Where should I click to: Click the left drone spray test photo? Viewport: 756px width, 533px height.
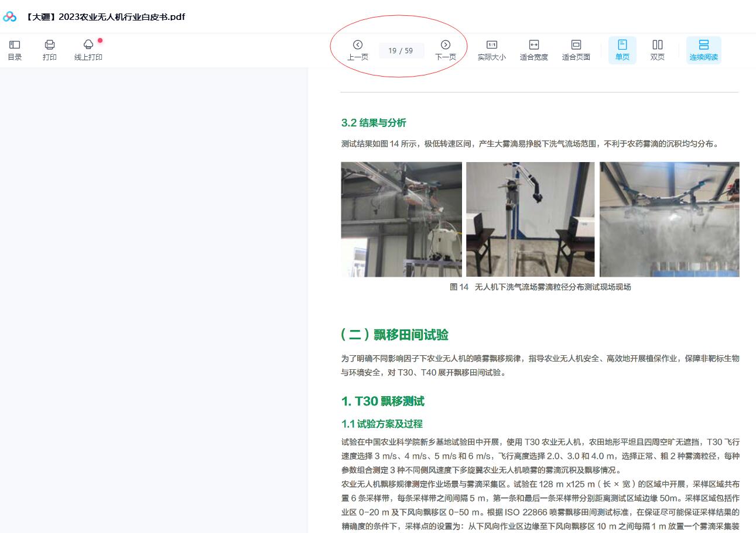[401, 219]
